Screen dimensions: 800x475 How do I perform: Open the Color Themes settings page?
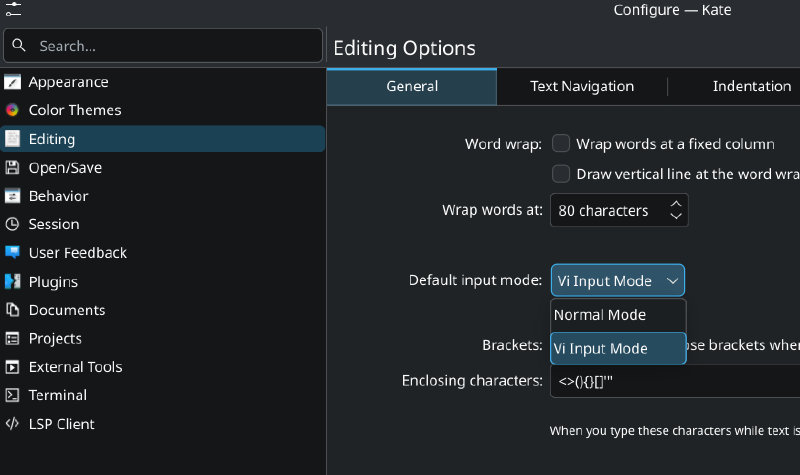pos(162,110)
